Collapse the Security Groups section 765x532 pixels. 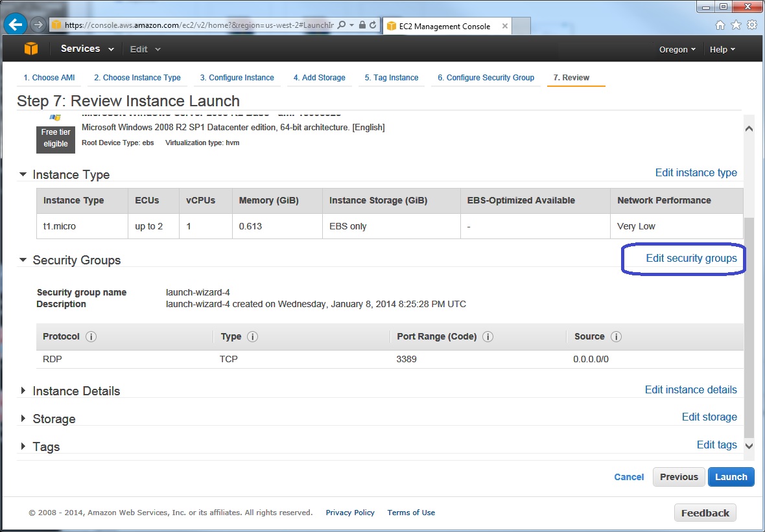pos(23,260)
